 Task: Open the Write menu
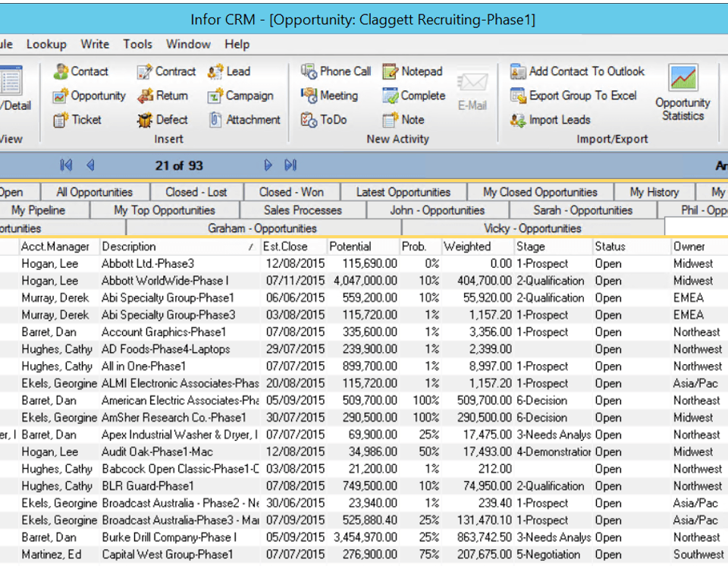95,44
